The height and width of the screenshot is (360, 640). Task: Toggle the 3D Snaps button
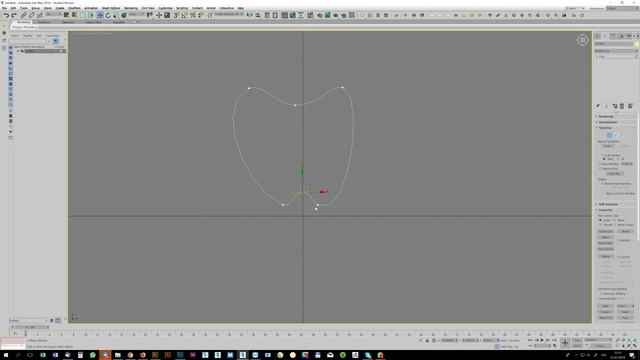tap(176, 15)
